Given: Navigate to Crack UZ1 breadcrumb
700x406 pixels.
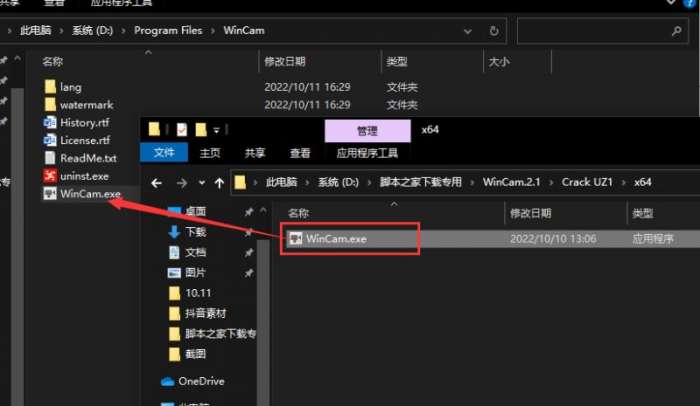Looking at the screenshot, I should pyautogui.click(x=587, y=182).
